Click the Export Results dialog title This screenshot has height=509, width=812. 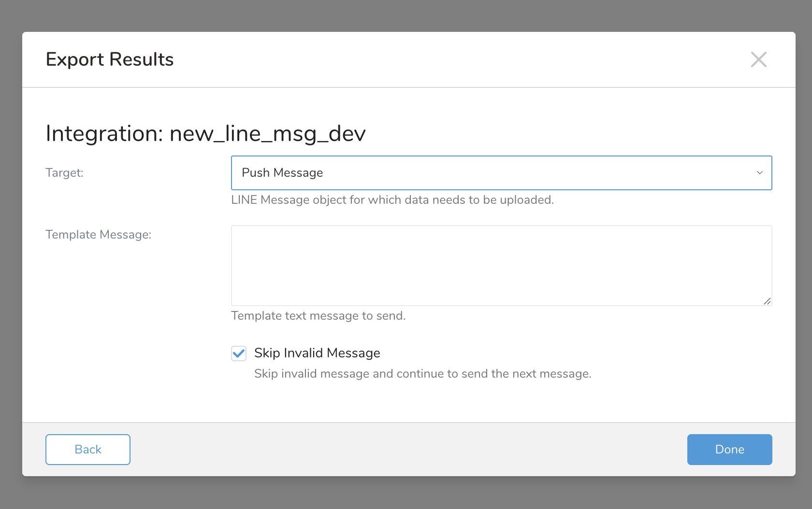point(110,59)
